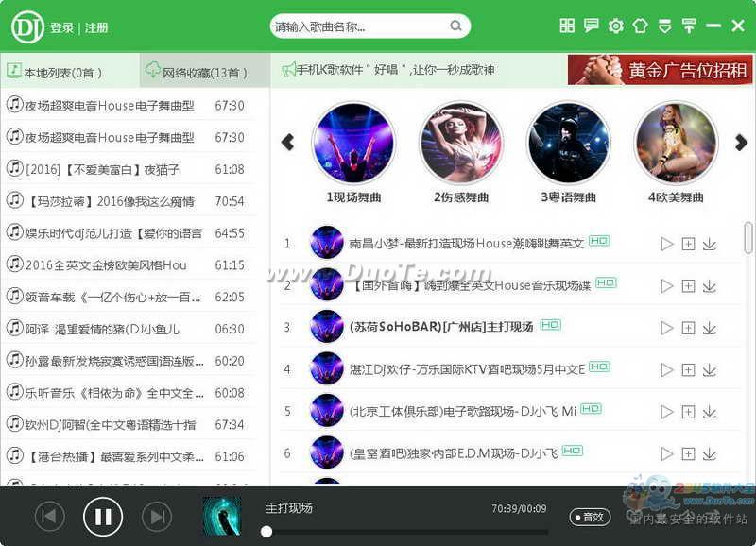The width and height of the screenshot is (756, 546).
Task: Open the 1现场舞曲 category thumbnail
Action: pos(353,144)
